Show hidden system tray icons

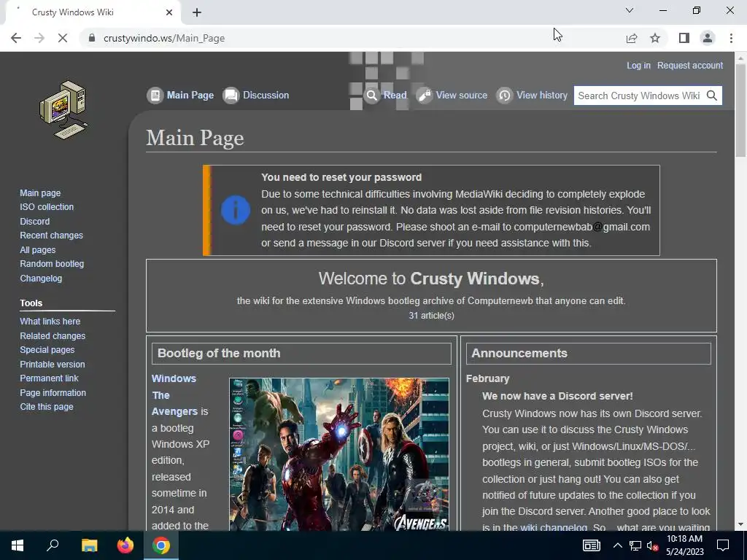[x=617, y=545]
